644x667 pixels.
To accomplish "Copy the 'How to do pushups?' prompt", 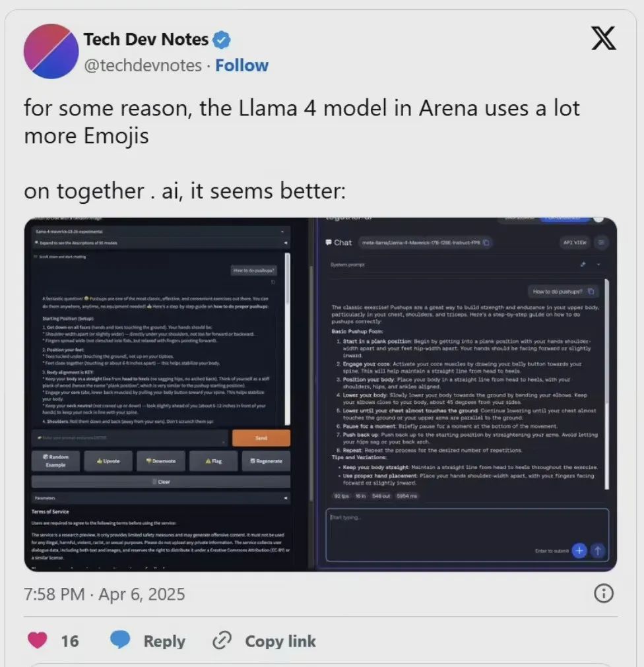I will coord(591,292).
